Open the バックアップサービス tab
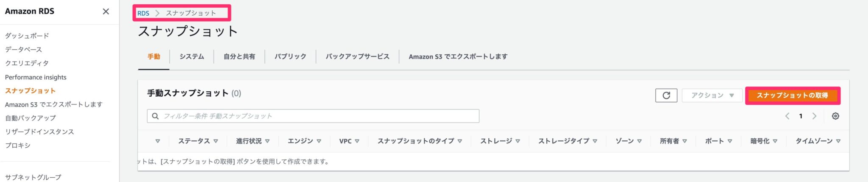Viewport: 868px width, 182px height. click(357, 56)
